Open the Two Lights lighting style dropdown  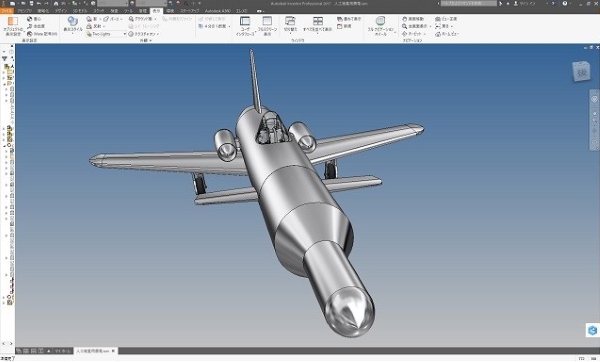[x=106, y=34]
